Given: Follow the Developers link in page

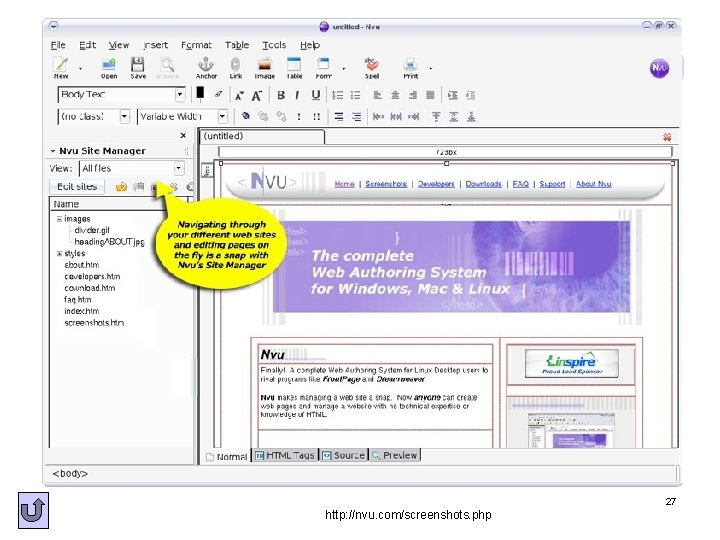Looking at the screenshot, I should 436,184.
